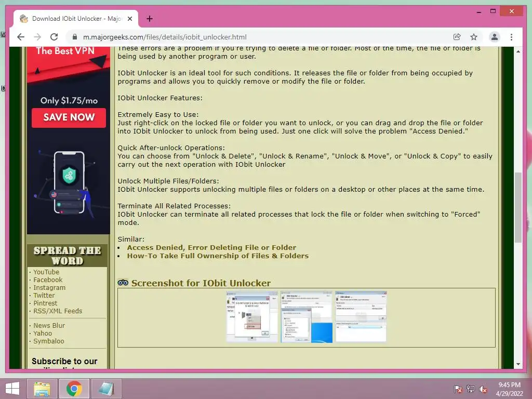Select the Download IObit Unlocker tab

76,19
